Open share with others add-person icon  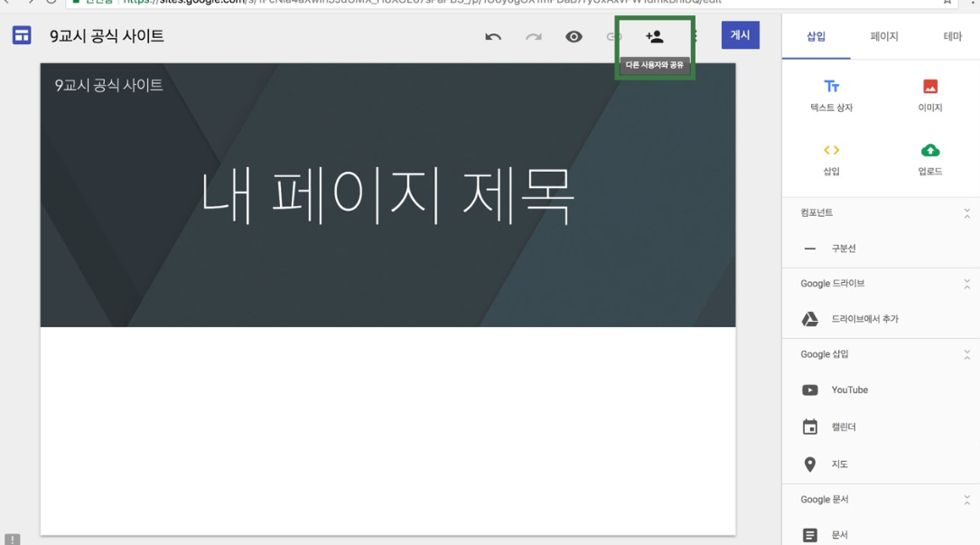click(x=654, y=37)
